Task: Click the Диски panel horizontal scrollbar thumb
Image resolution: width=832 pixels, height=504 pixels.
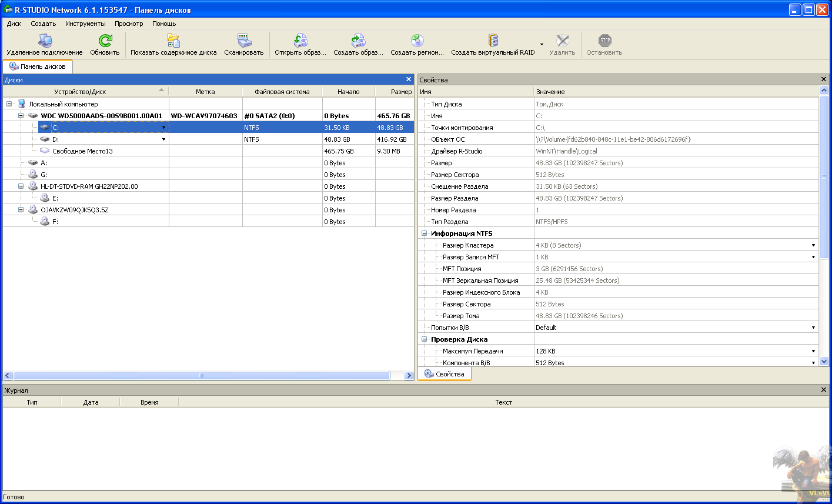Action: [201, 375]
